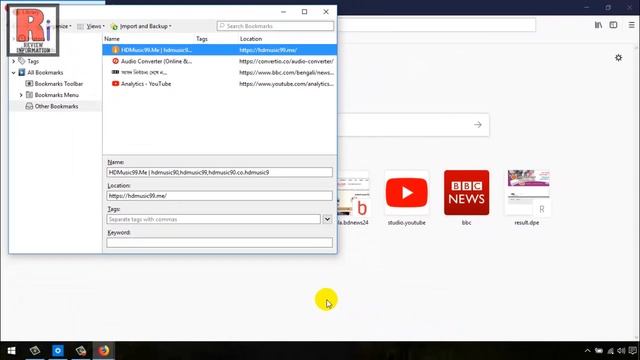Select the Bookmarks Menu folder
The height and width of the screenshot is (360, 640).
click(56, 95)
